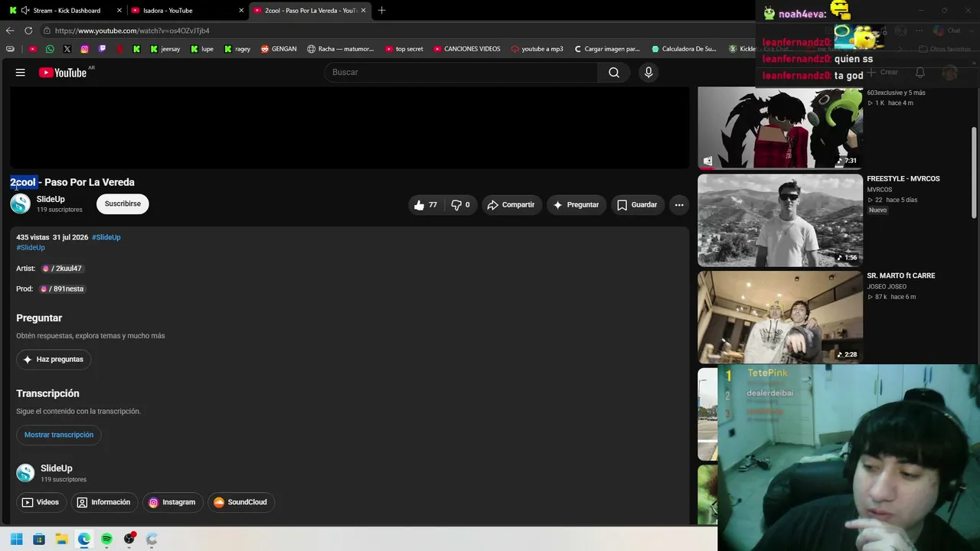The width and height of the screenshot is (980, 551).
Task: Dislike the video with thumbs down
Action: coord(461,205)
